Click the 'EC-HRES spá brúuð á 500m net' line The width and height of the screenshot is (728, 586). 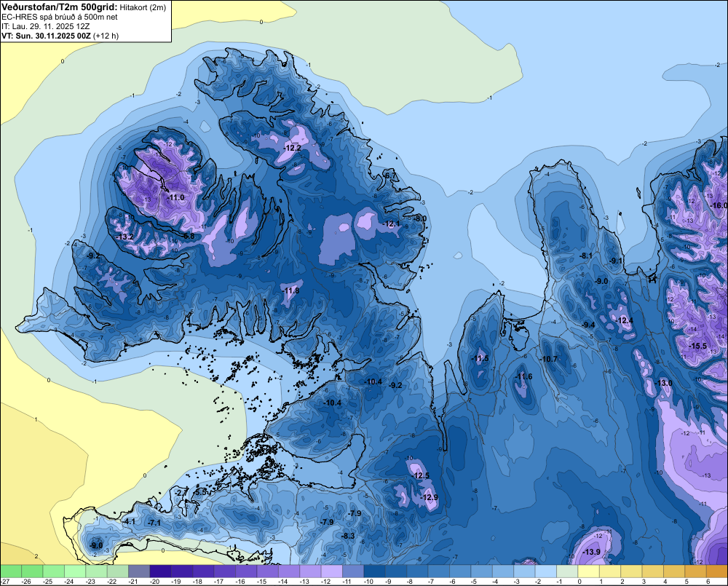pyautogui.click(x=60, y=17)
